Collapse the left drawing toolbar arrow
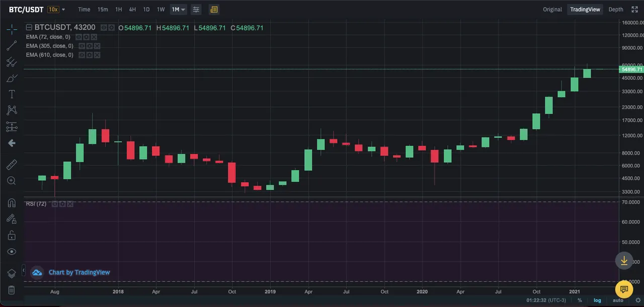The image size is (644, 307). tap(23, 271)
